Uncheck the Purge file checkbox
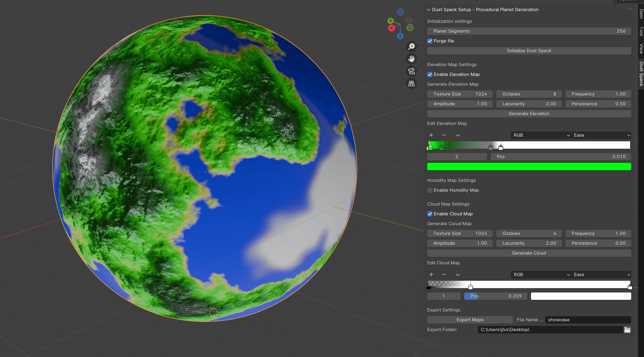This screenshot has width=644, height=357. pyautogui.click(x=430, y=41)
